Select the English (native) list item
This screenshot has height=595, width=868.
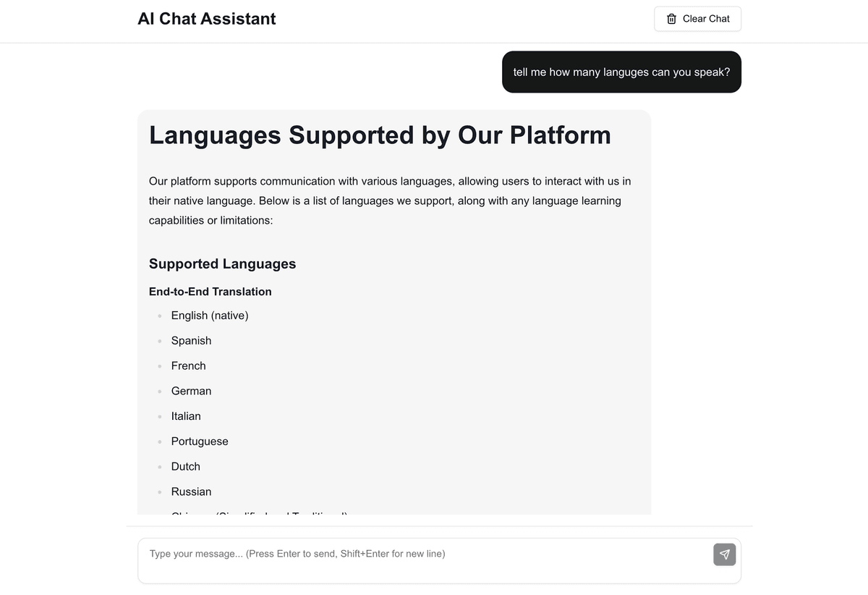tap(210, 316)
